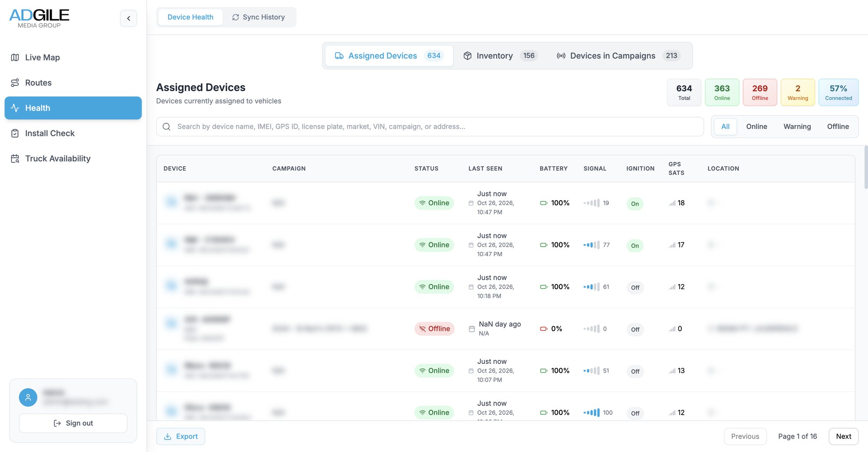Click the magnifier icon in the search bar
Viewport: 868px width, 452px height.
pyautogui.click(x=166, y=127)
